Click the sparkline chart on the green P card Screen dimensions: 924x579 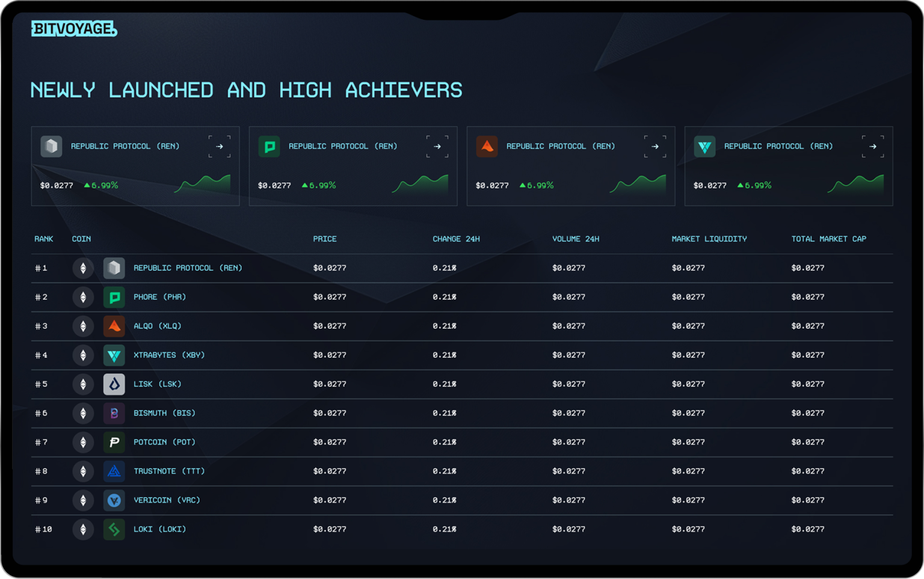(420, 184)
